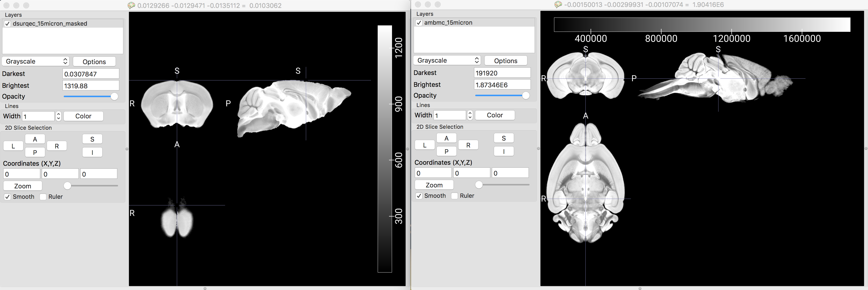The width and height of the screenshot is (868, 290).
Task: Click the Lines Color button in right window
Action: (x=495, y=115)
